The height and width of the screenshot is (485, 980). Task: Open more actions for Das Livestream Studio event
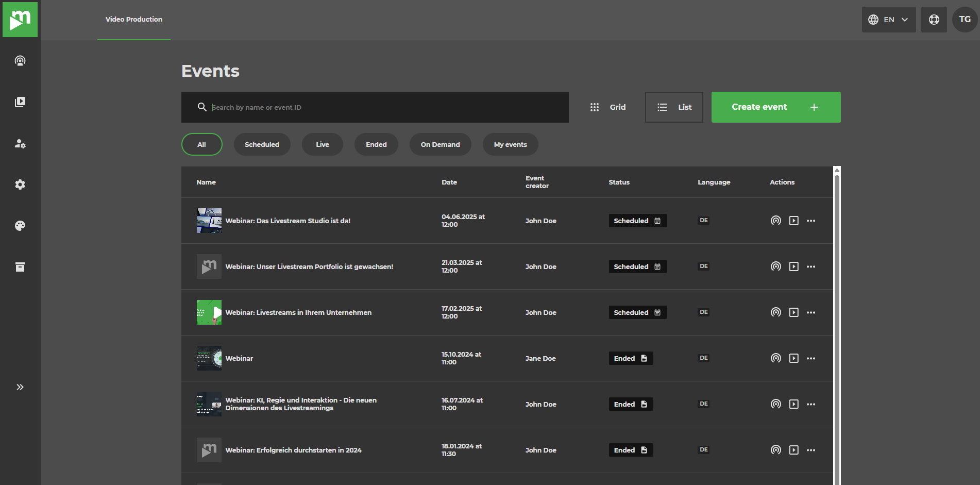[x=811, y=221]
